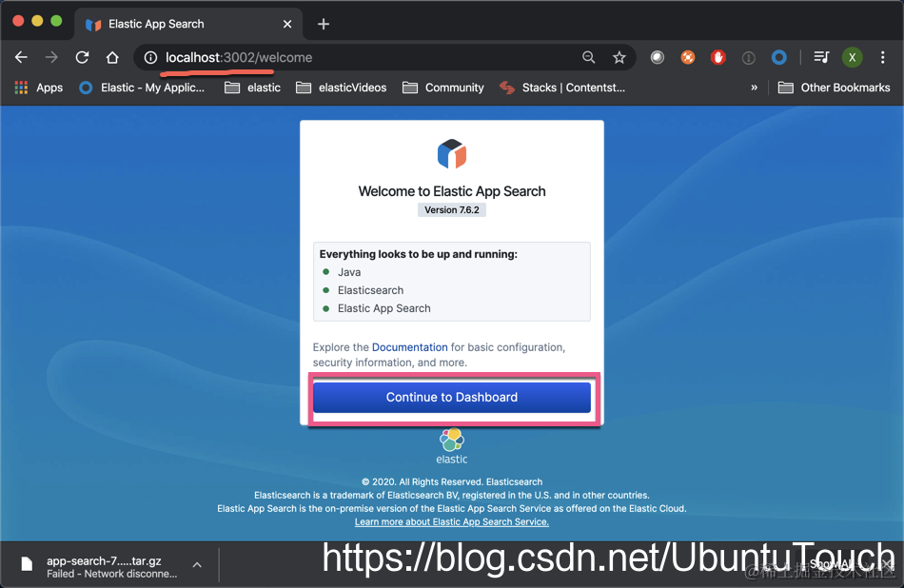The width and height of the screenshot is (904, 588).
Task: Show more bookmarks with the double chevron
Action: pyautogui.click(x=754, y=88)
